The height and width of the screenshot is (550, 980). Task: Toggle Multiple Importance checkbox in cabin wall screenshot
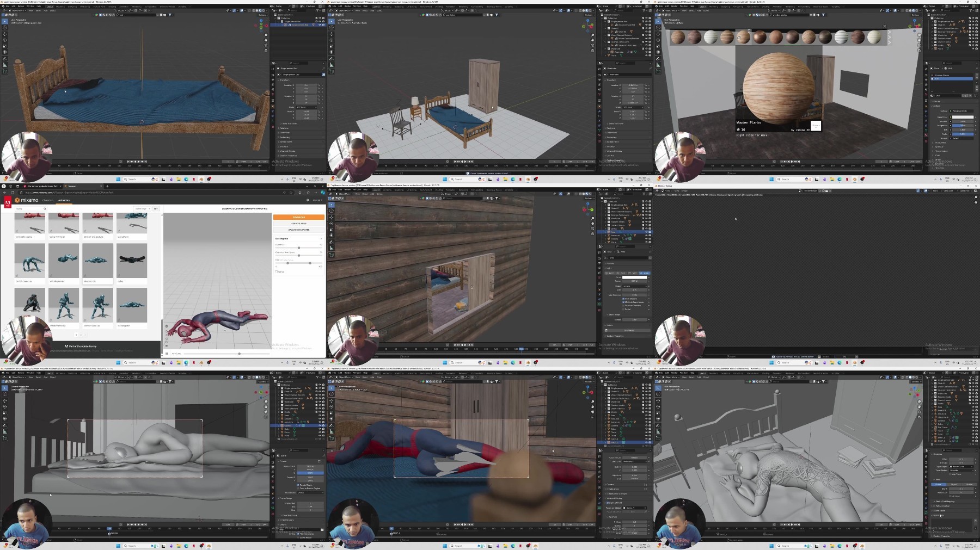coord(623,302)
